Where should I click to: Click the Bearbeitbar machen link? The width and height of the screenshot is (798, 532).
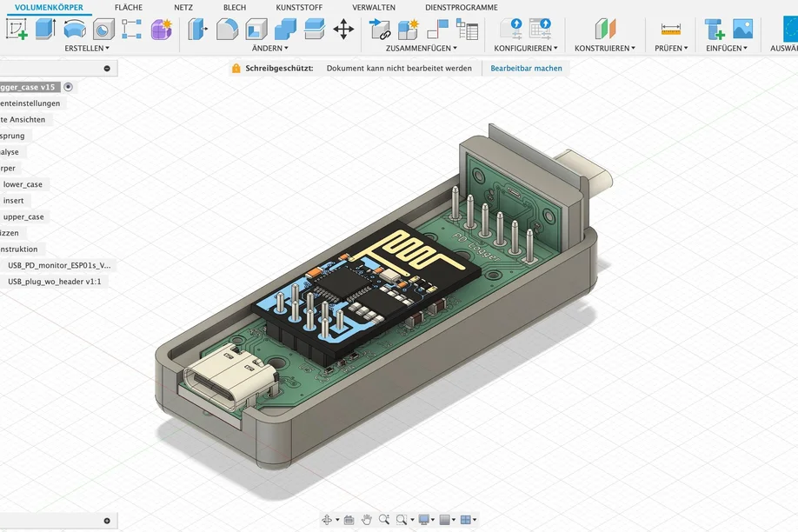point(526,68)
